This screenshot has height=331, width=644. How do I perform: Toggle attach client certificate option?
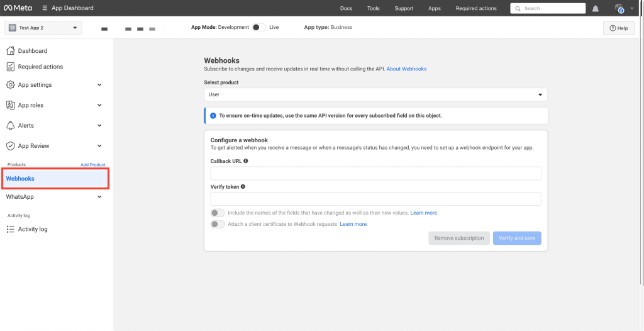[218, 225]
